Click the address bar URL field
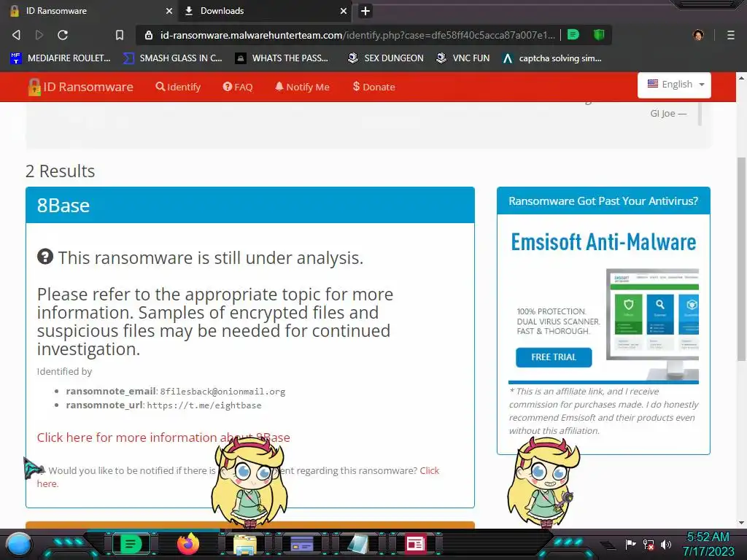The image size is (747, 560). pos(357,35)
